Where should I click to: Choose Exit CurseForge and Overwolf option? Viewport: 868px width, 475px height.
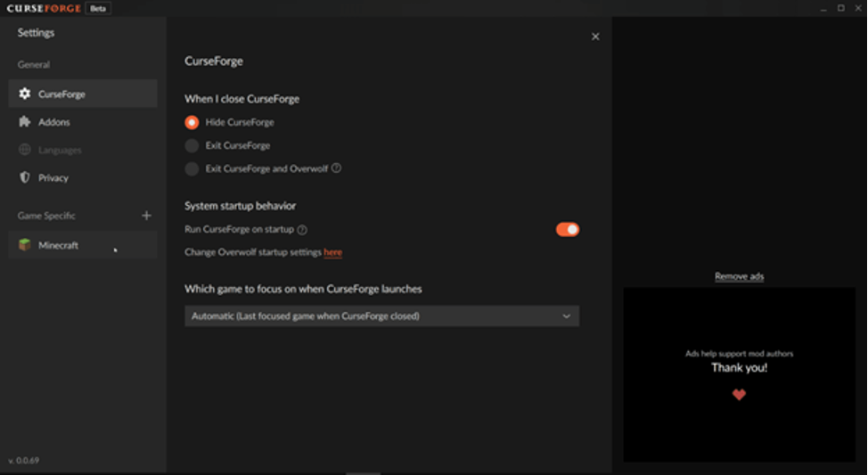[192, 168]
